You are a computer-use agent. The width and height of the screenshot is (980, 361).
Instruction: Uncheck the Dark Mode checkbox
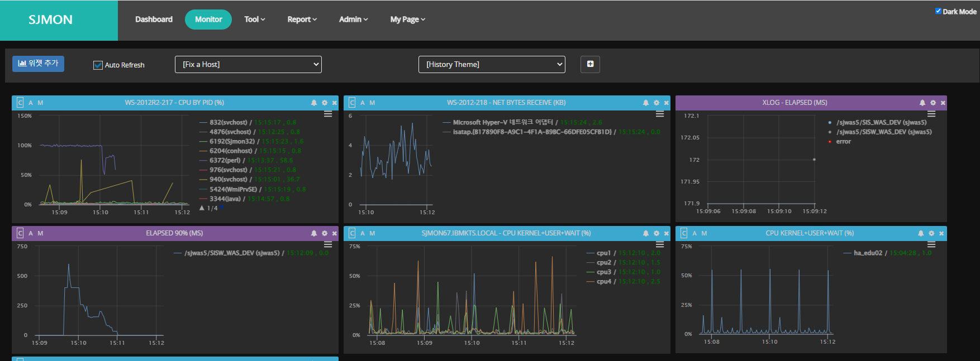(938, 11)
